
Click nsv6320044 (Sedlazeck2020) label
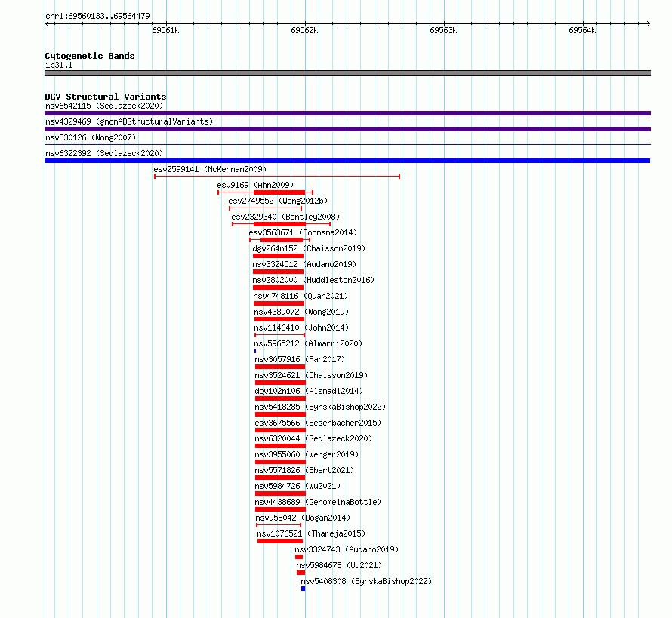pos(313,438)
